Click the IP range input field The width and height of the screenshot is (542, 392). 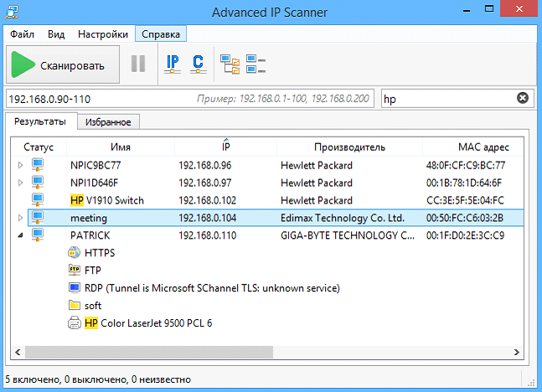(190, 99)
